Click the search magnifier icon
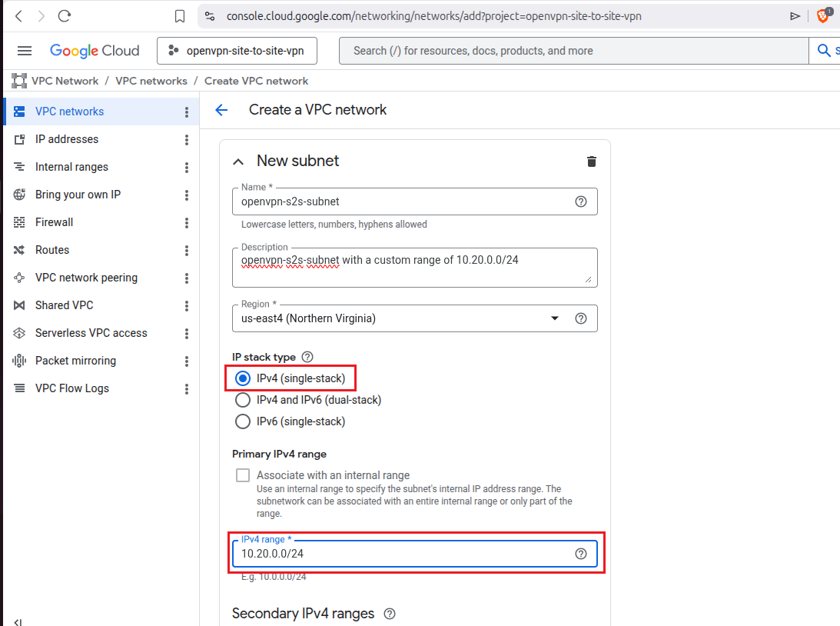 824,51
